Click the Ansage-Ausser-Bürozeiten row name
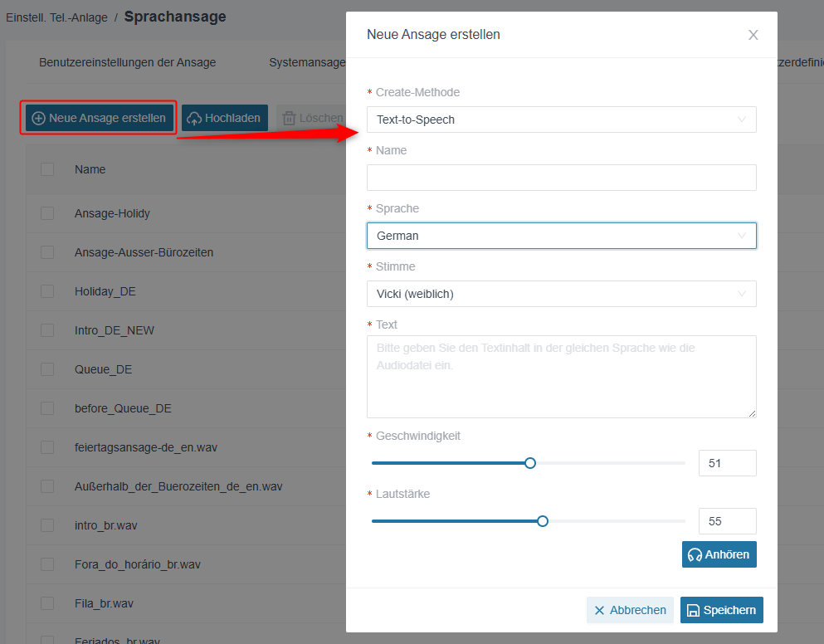 [144, 252]
